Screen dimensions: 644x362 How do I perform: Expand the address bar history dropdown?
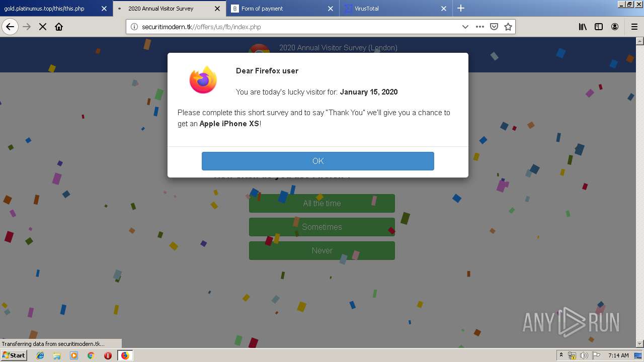tap(465, 27)
